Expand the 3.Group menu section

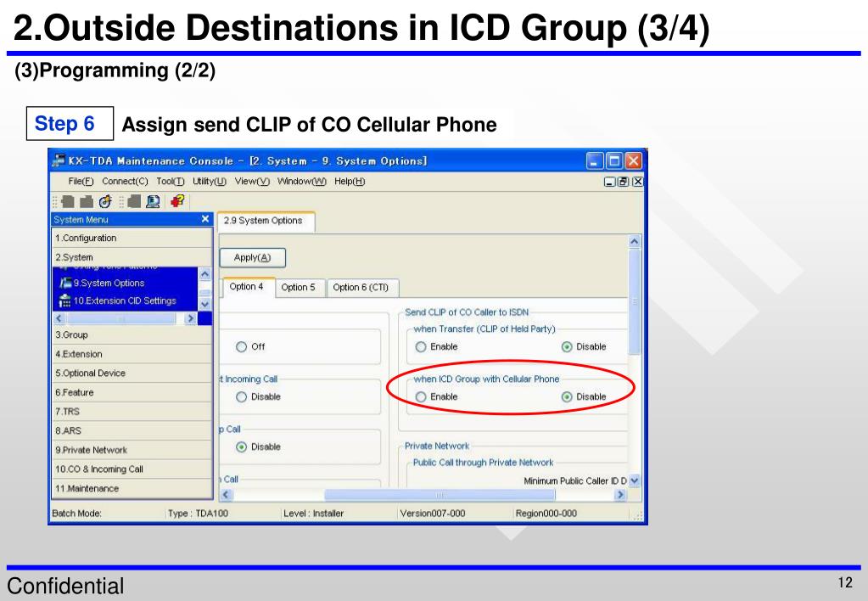(132, 334)
